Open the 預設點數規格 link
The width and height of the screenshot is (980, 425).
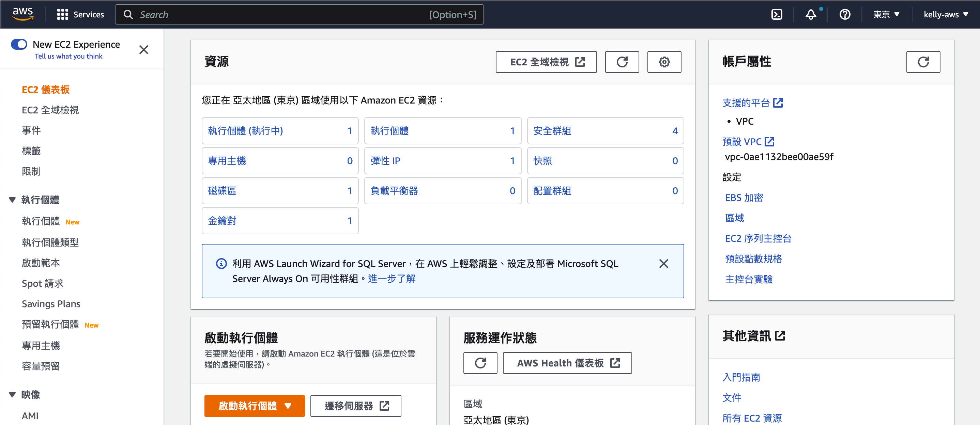pos(753,259)
